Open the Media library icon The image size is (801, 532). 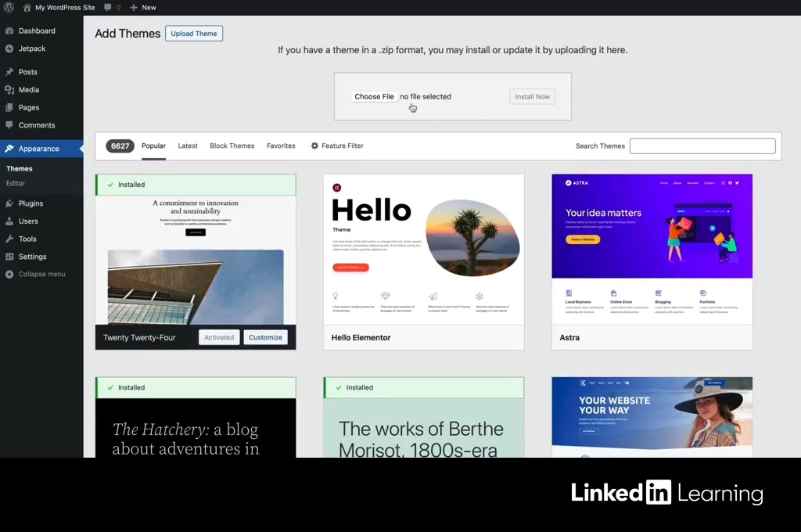[9, 90]
